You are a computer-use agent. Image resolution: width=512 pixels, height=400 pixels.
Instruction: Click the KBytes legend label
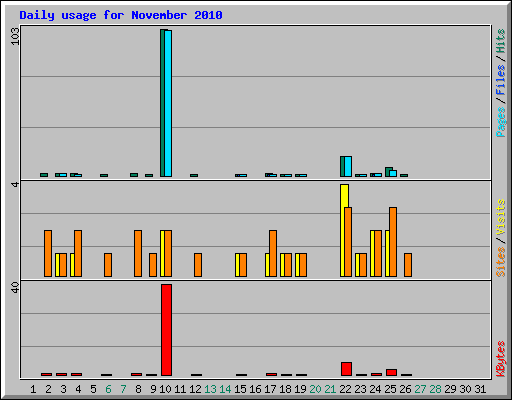click(500, 359)
